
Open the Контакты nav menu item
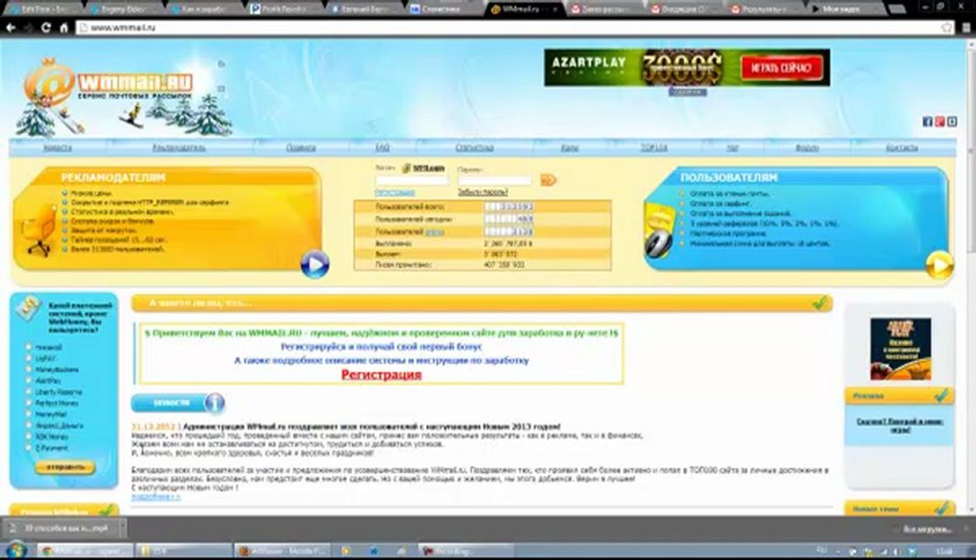pyautogui.click(x=901, y=147)
